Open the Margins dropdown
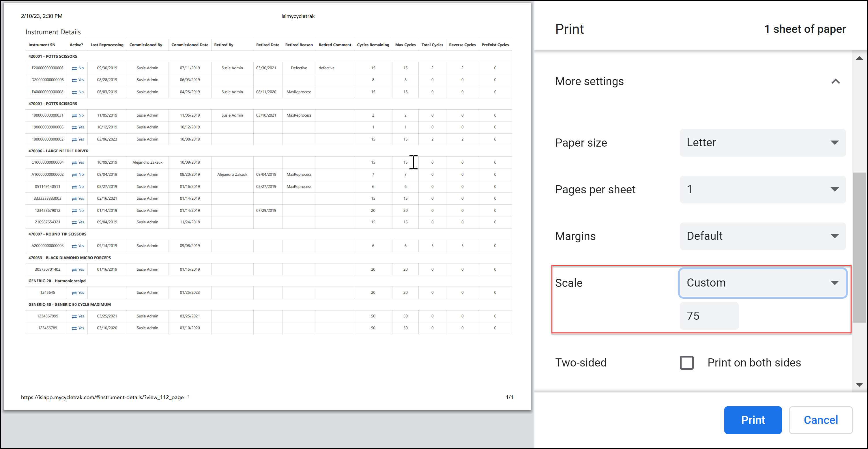The height and width of the screenshot is (449, 868). [x=763, y=236]
